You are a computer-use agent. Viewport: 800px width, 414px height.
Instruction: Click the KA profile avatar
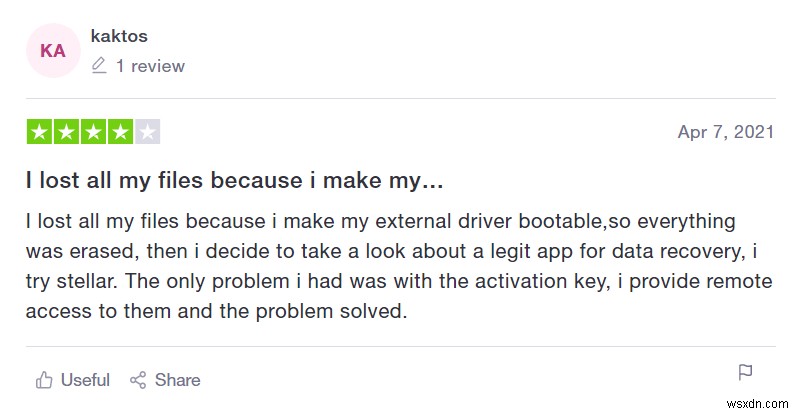pyautogui.click(x=53, y=50)
